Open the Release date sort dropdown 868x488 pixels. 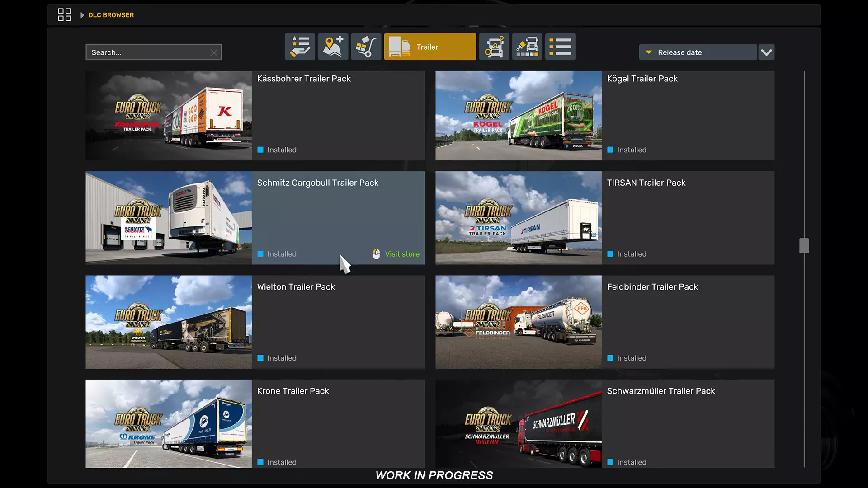[x=698, y=52]
